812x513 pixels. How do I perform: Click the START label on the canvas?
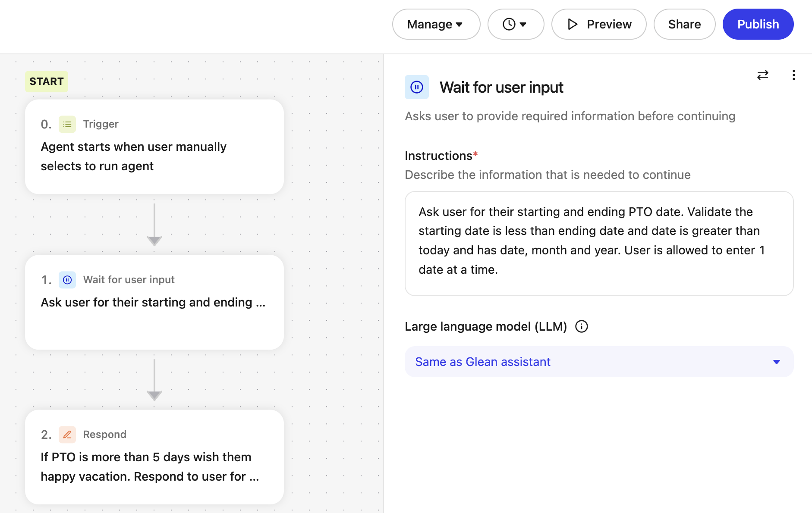(47, 81)
